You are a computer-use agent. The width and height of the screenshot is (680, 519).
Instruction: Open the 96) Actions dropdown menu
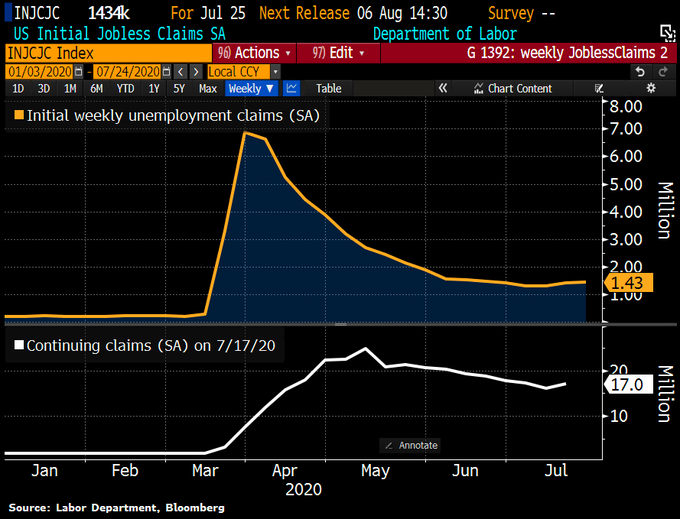click(x=254, y=53)
